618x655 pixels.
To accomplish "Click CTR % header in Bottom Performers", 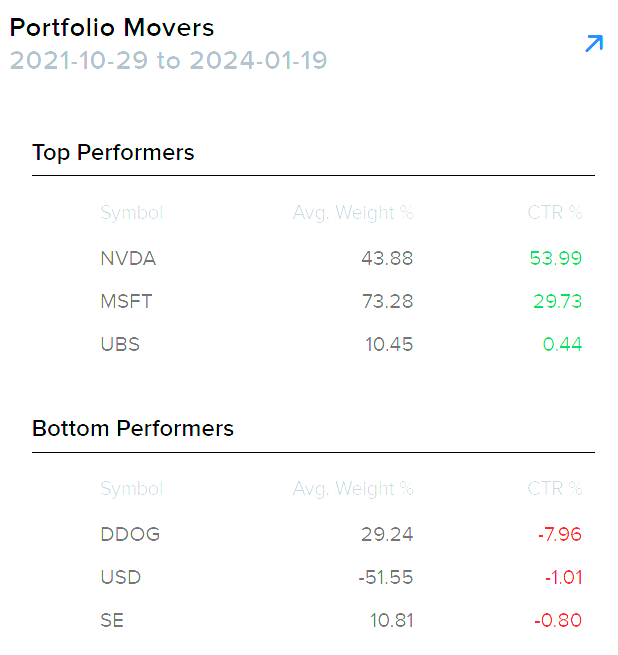I will point(555,488).
